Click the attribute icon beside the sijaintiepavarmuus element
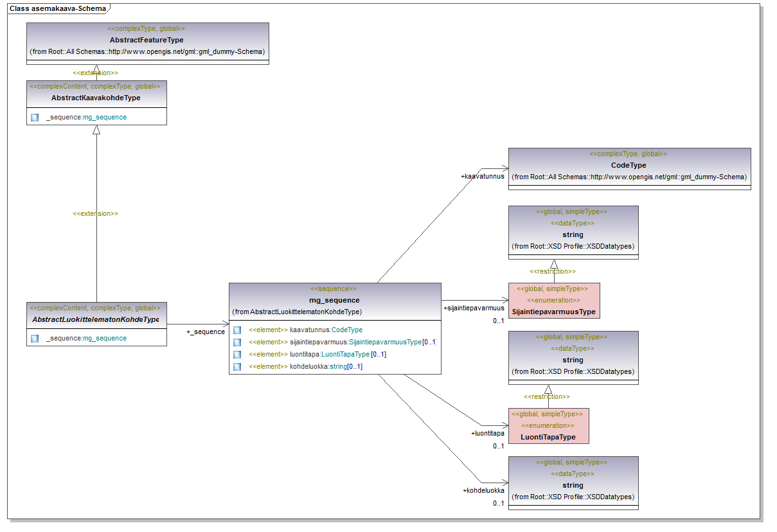 click(237, 342)
